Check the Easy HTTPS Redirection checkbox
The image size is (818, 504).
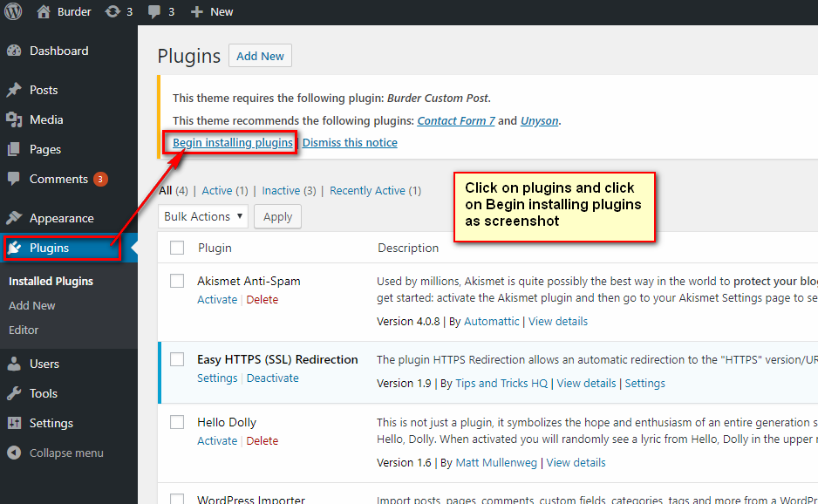coord(177,359)
